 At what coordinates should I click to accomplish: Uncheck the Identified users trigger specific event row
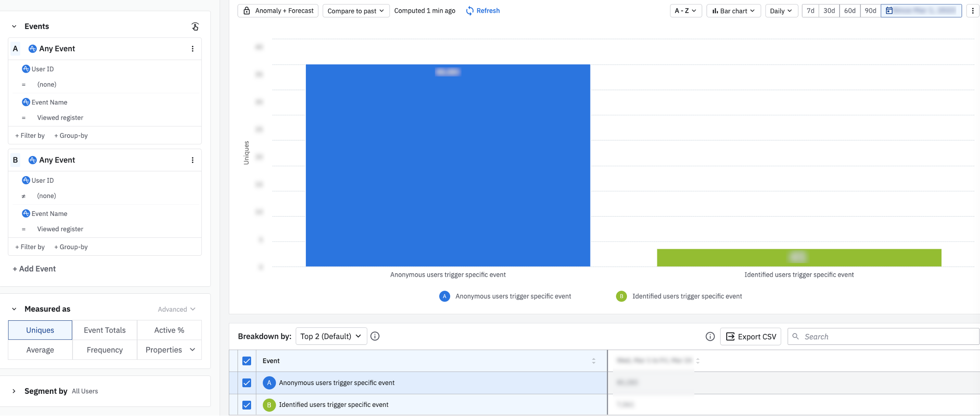tap(247, 405)
